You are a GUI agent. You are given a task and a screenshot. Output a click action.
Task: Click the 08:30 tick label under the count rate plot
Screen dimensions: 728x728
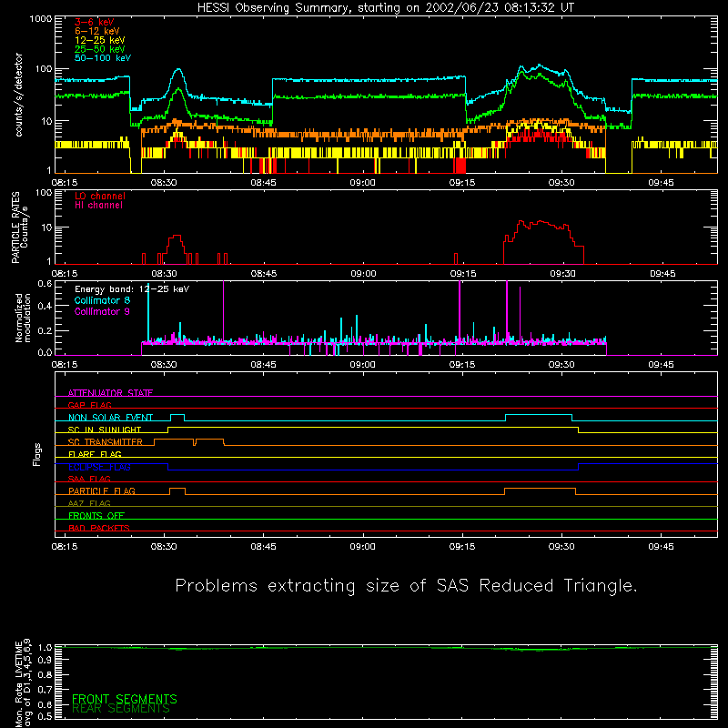click(164, 183)
